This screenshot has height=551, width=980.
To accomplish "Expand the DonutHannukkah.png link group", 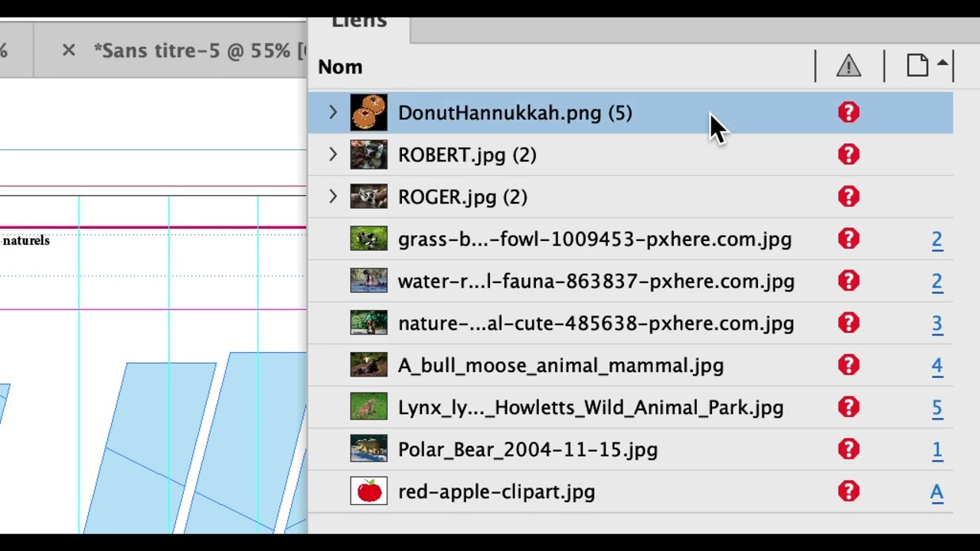I will [333, 113].
